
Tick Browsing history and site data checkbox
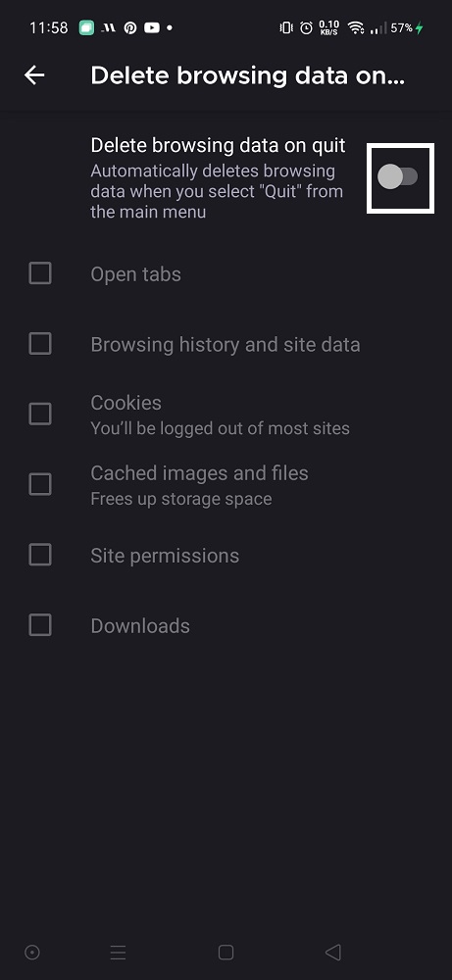40,344
